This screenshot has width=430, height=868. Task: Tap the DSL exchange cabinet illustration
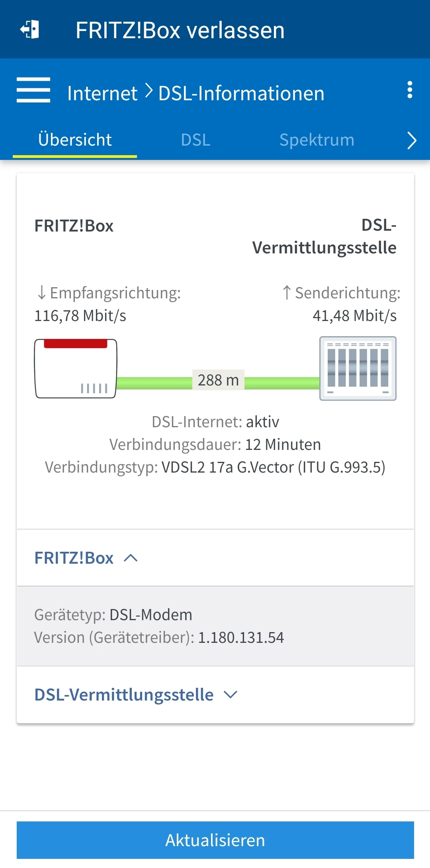358,368
